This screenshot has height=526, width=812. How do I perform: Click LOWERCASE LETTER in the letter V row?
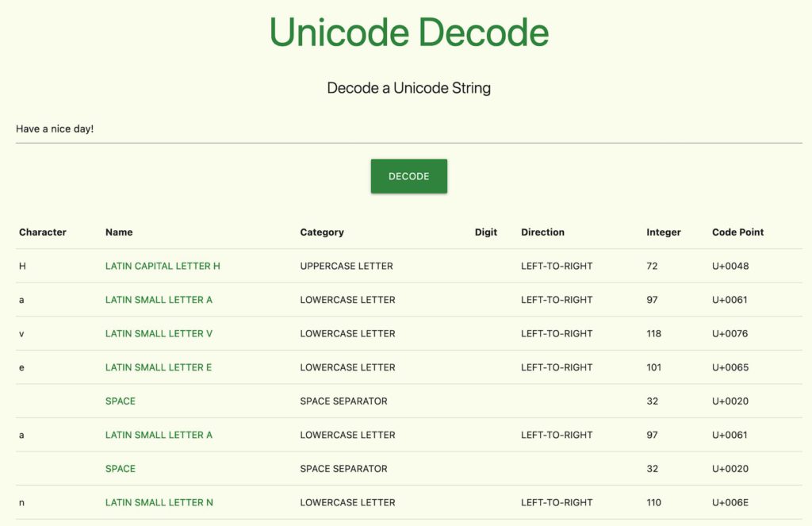pyautogui.click(x=347, y=334)
